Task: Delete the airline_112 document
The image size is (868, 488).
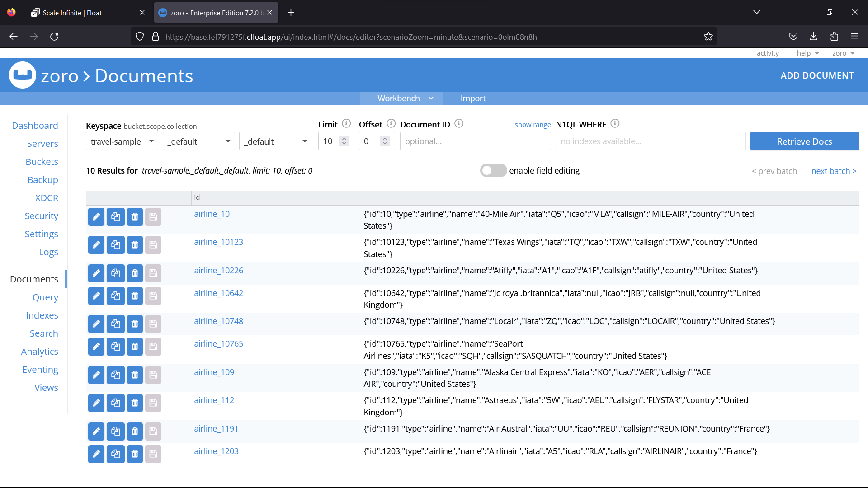Action: tap(135, 403)
